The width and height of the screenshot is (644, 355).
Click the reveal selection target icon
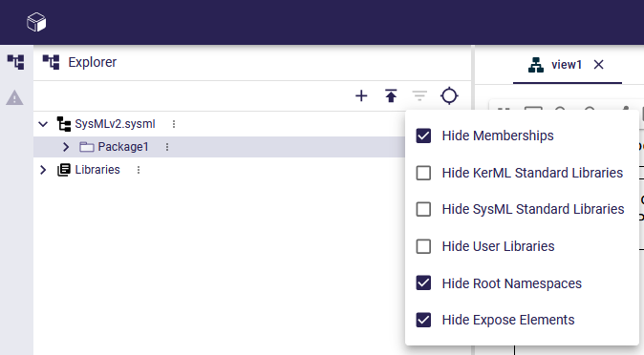click(449, 96)
